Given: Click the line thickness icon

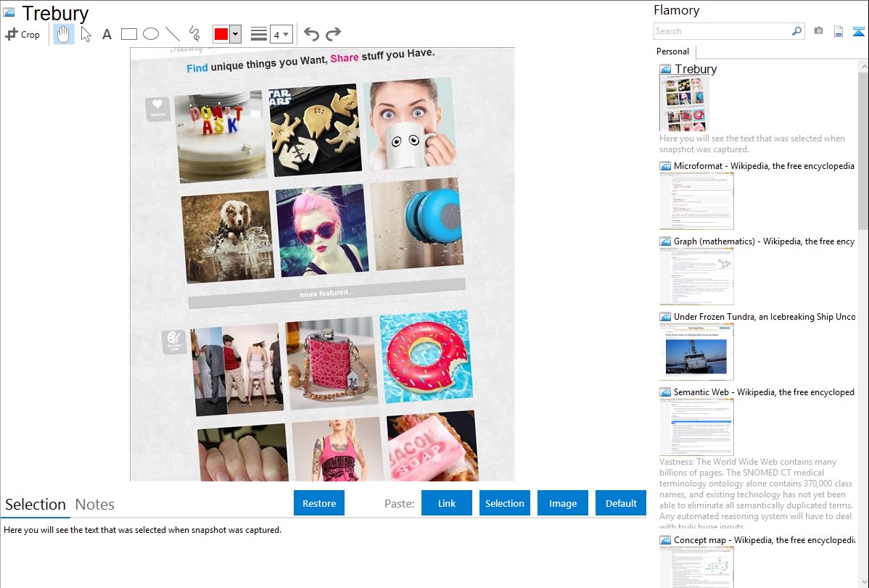Looking at the screenshot, I should coord(259,34).
